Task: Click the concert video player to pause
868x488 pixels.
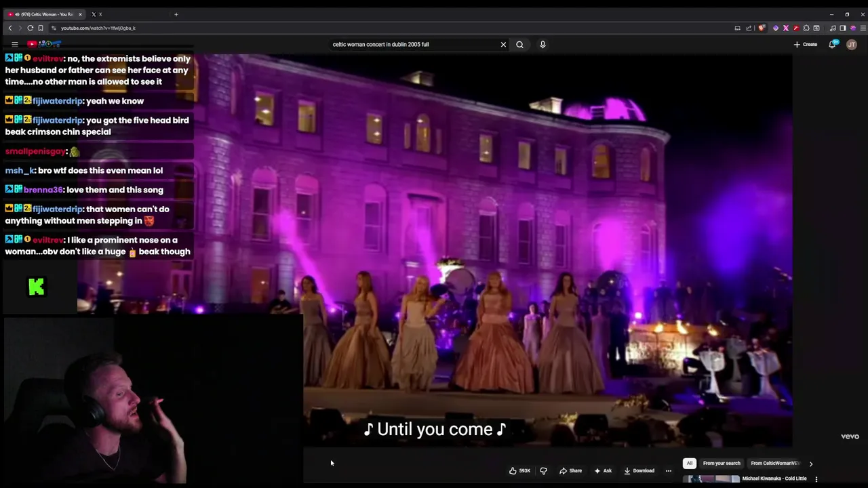Action: point(493,251)
